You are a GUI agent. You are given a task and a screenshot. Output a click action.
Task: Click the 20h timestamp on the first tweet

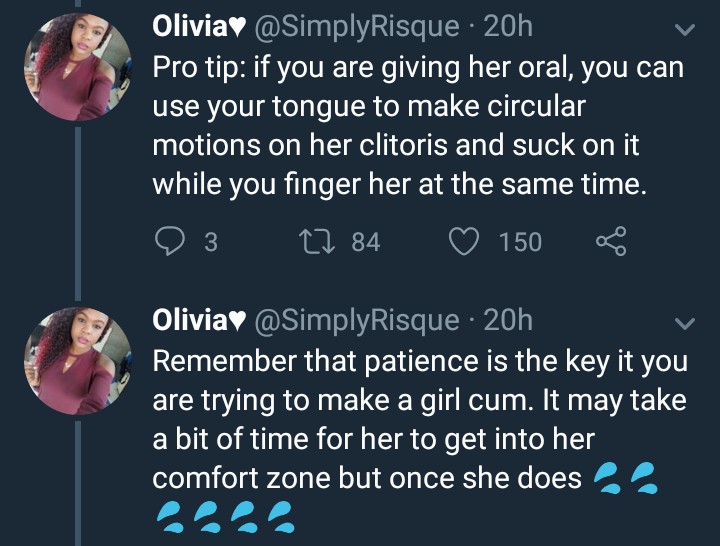[x=508, y=29]
